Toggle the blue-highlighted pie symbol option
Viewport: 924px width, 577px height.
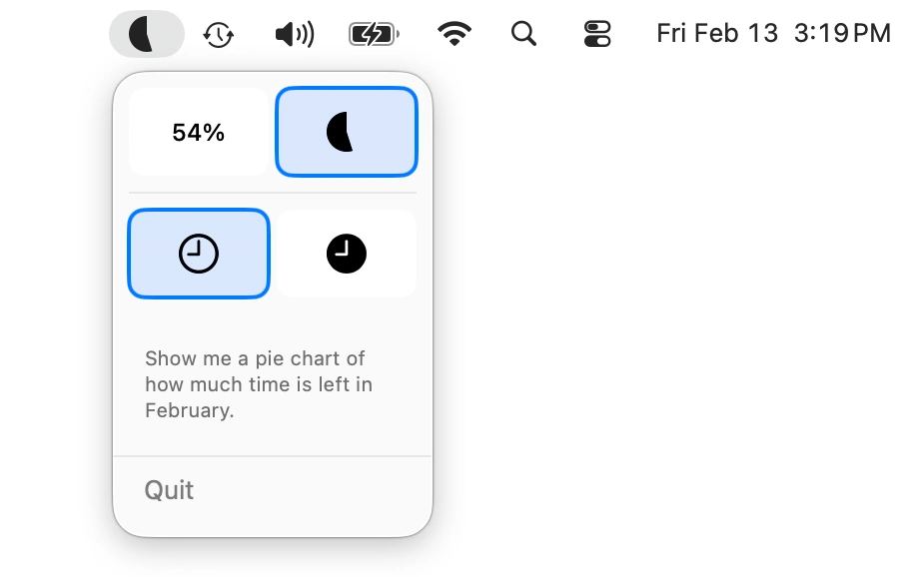[x=346, y=131]
